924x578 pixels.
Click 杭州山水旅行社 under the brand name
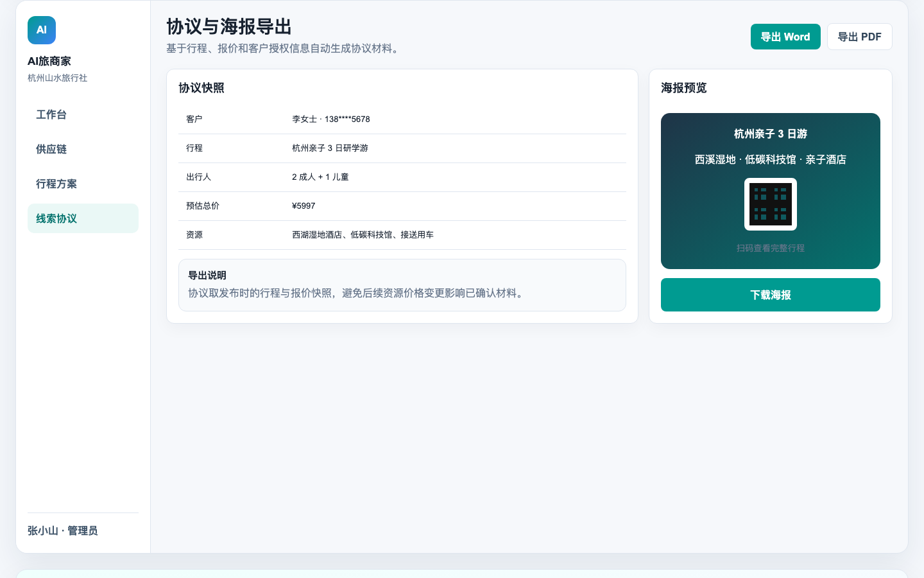click(x=57, y=78)
